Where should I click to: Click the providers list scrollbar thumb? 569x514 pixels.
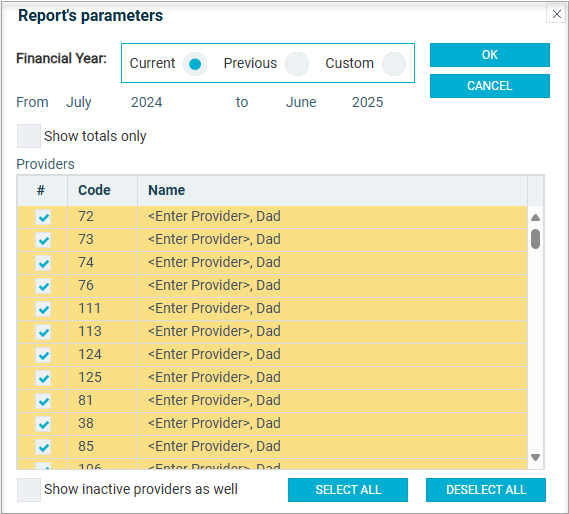[535, 239]
